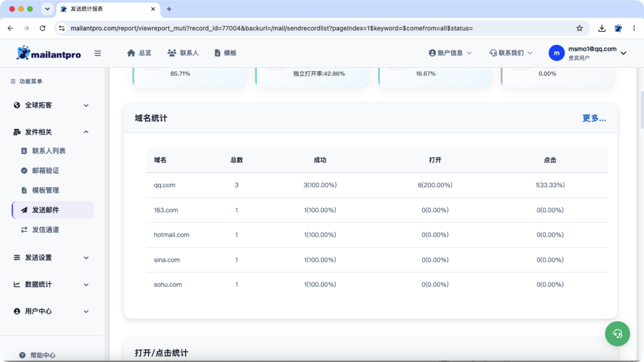Open 邮箱验证 in the sidebar
Image resolution: width=644 pixels, height=362 pixels.
coord(46,171)
